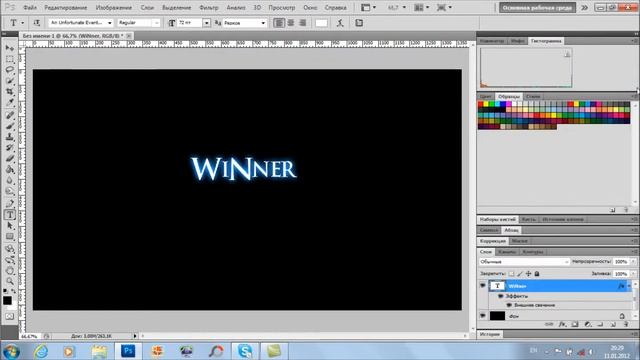Toggle Quick Mask mode icon

10,316
